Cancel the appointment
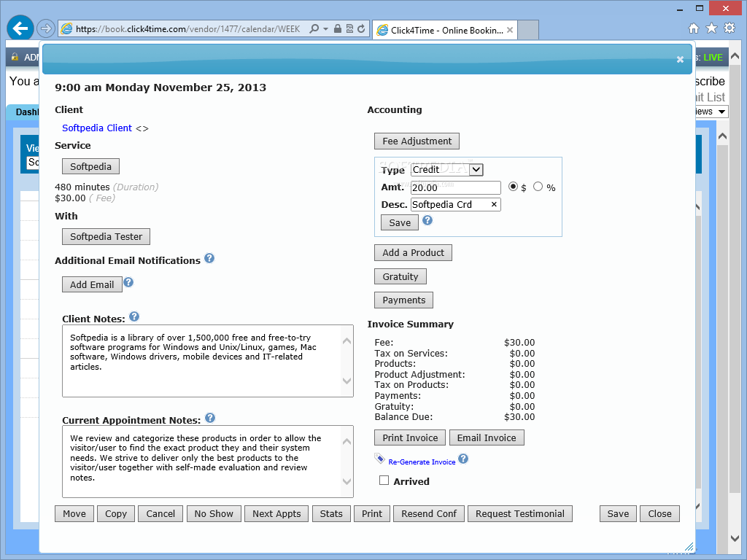Viewport: 747px width, 560px height. pyautogui.click(x=160, y=514)
